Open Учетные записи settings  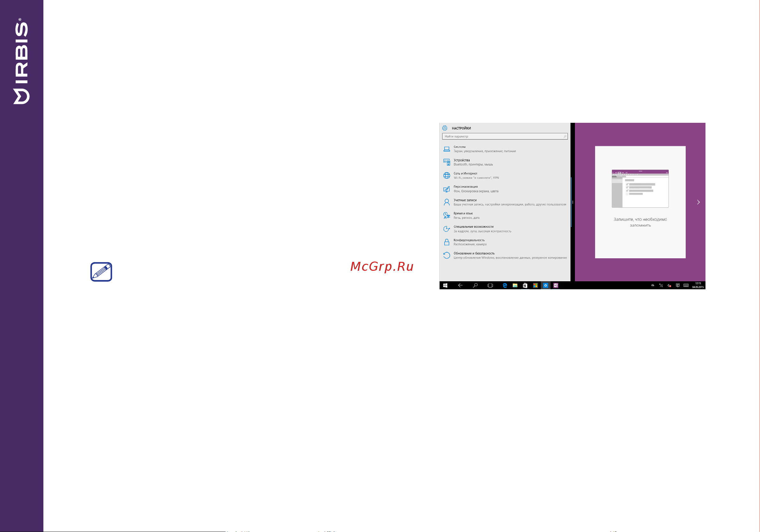click(505, 202)
